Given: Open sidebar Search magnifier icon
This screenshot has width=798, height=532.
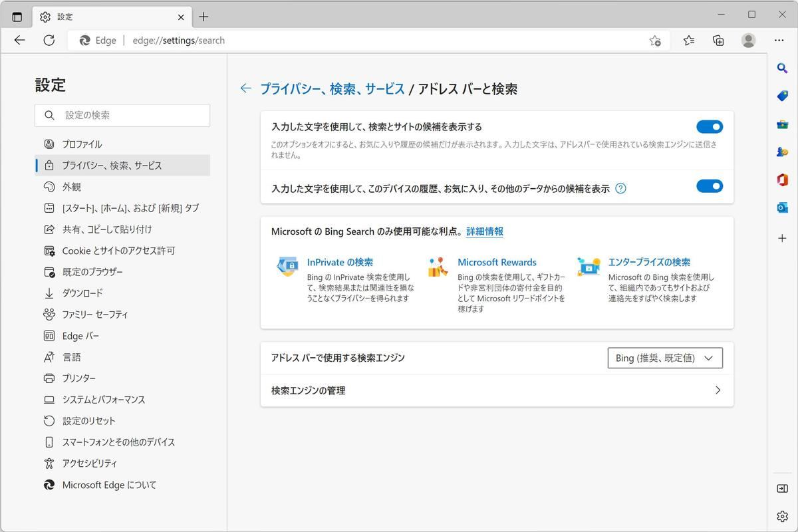Looking at the screenshot, I should point(782,68).
